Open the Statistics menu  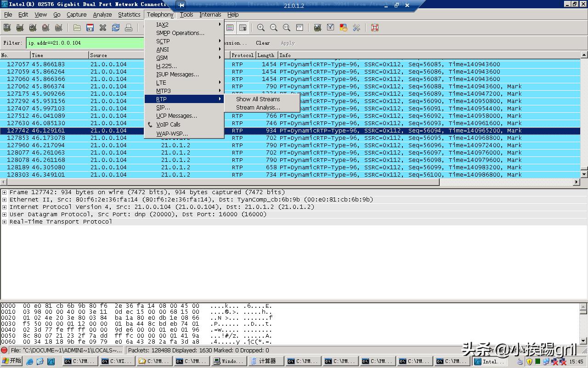(129, 15)
